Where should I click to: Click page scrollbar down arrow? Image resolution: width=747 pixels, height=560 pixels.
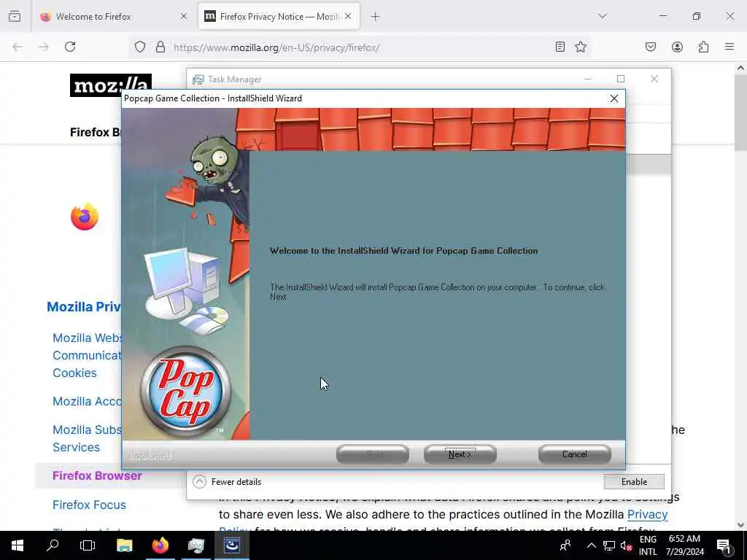point(740,525)
